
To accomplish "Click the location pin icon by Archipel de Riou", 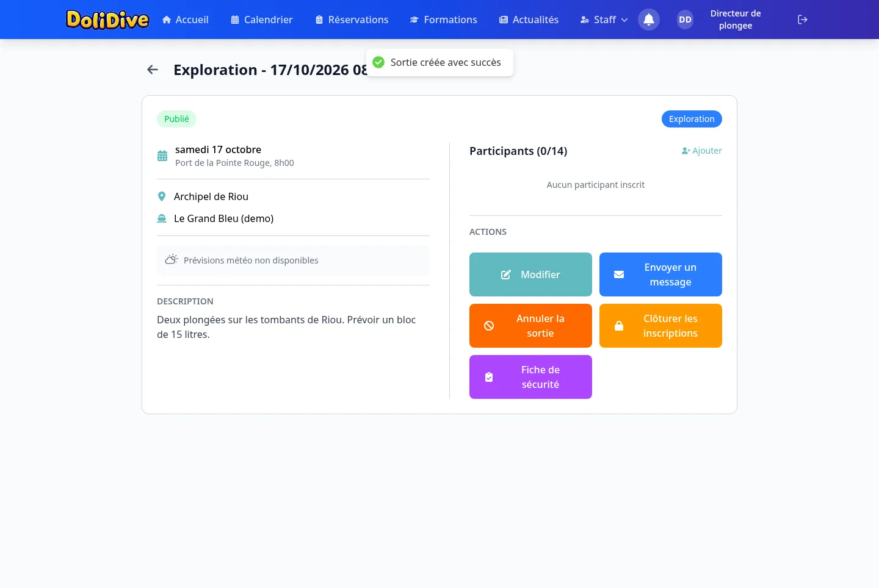I will tap(162, 196).
